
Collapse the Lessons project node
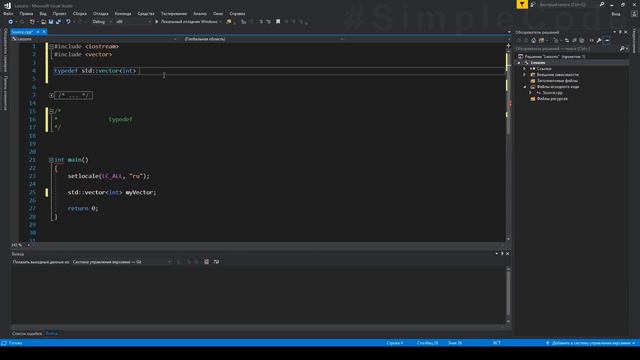(x=519, y=63)
